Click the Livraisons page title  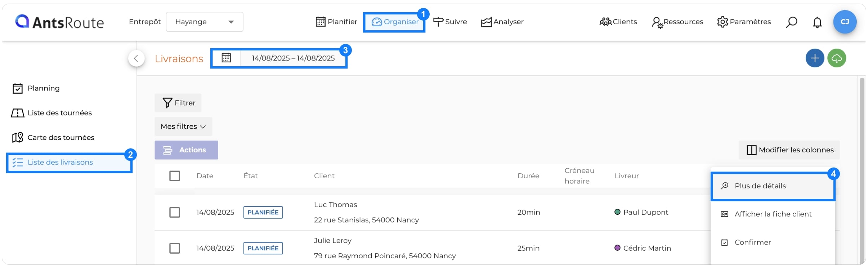tap(179, 59)
